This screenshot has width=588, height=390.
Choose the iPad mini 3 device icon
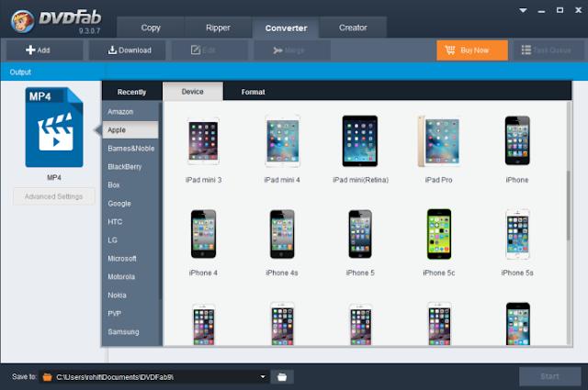point(203,141)
